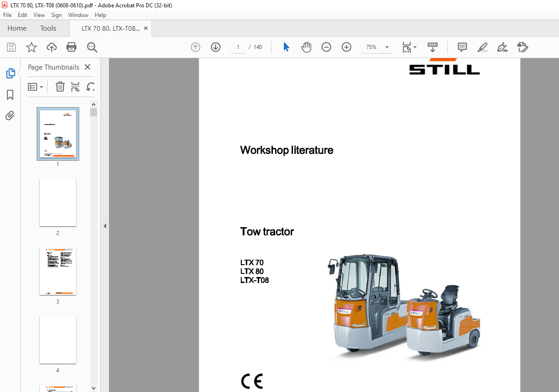Click the 'Workshop literature' heading

click(x=287, y=150)
